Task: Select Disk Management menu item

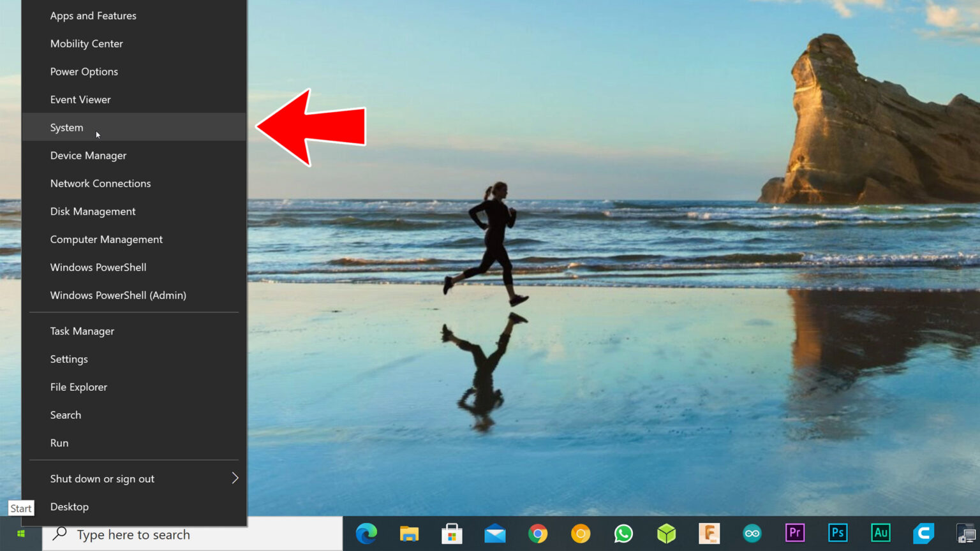Action: pyautogui.click(x=93, y=212)
